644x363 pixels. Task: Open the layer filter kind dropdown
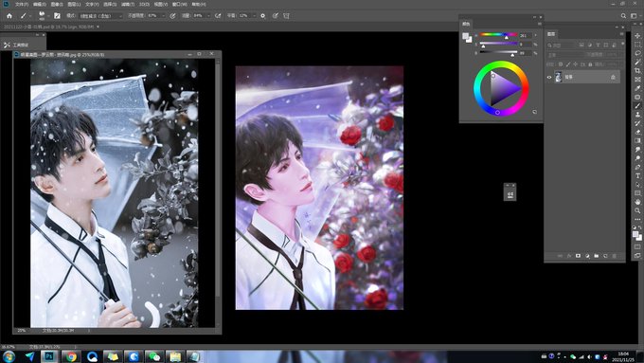click(561, 45)
